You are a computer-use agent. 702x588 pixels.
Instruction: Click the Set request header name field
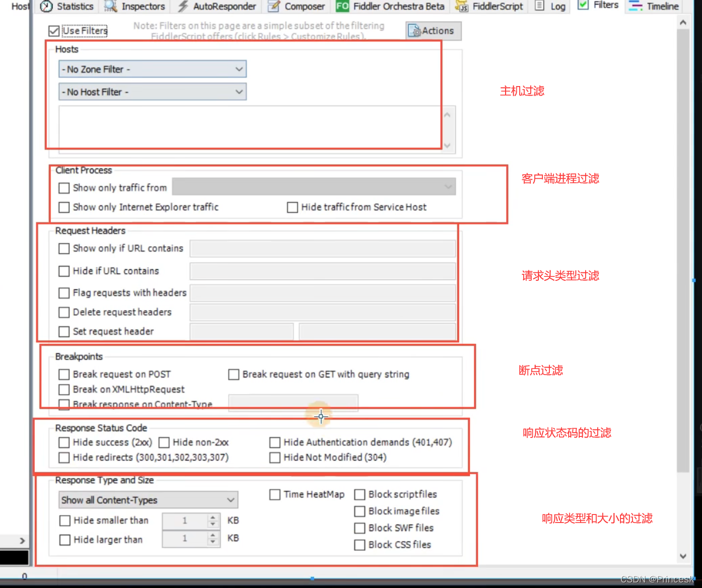tap(242, 332)
